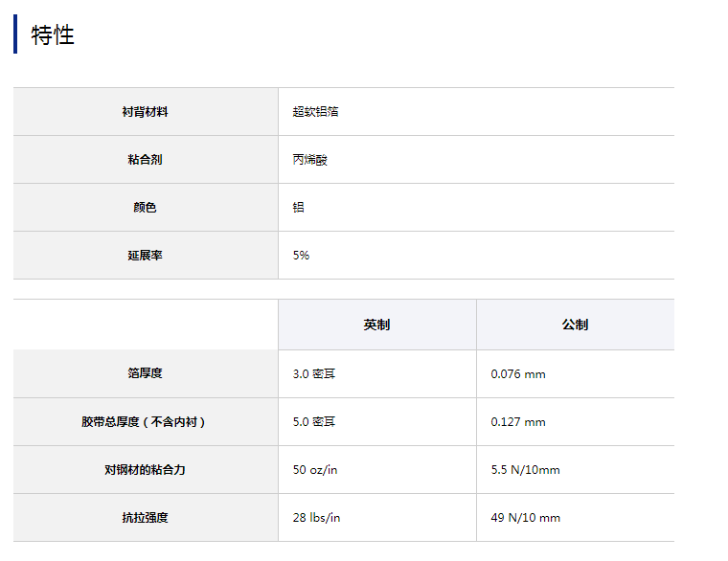The image size is (728, 561).
Task: Select the 粘合剂 row label
Action: (146, 160)
